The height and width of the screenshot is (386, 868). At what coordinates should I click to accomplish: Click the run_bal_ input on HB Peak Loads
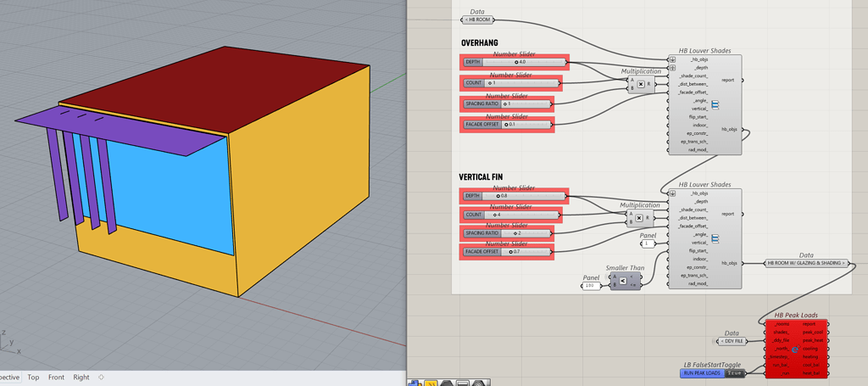(780, 366)
